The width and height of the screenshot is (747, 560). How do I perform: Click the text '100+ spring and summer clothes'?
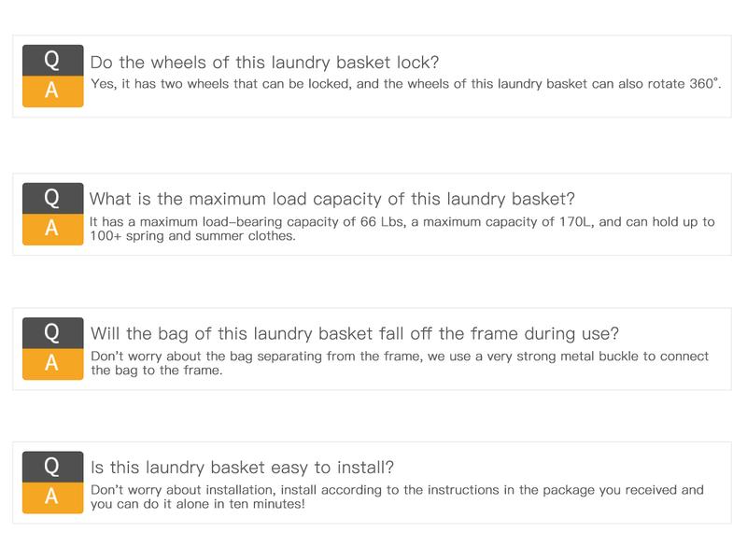tap(192, 236)
